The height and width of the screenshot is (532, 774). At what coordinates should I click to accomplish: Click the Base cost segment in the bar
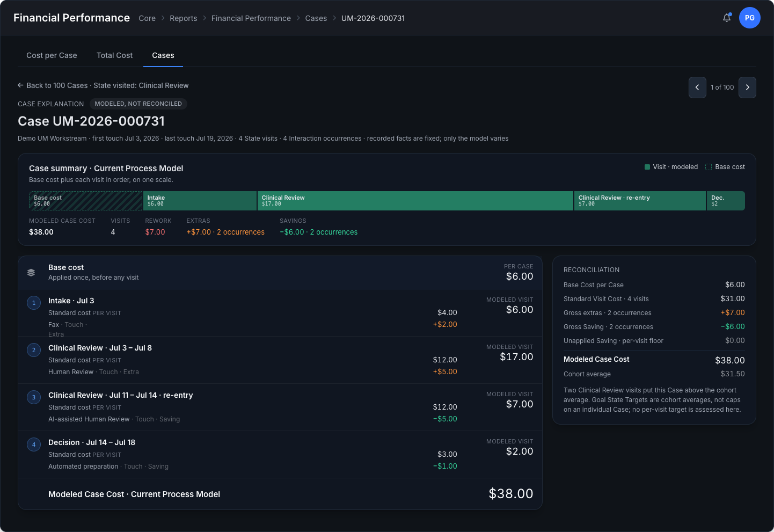pyautogui.click(x=85, y=201)
